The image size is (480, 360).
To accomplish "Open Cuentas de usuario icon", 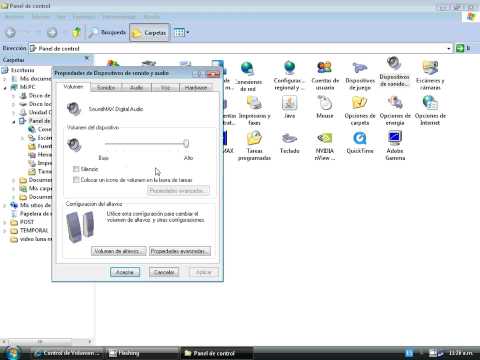I will 325,75.
